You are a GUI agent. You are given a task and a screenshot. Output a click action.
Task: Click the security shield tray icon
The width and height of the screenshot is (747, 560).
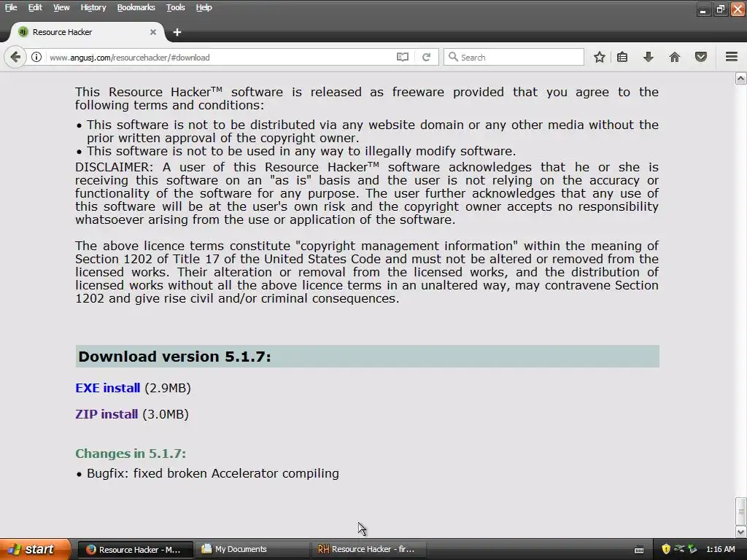point(666,550)
